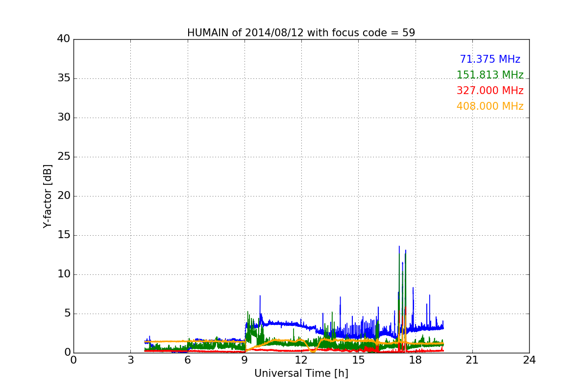
Task: Click the y-axis tick label 20
Action: [x=63, y=196]
